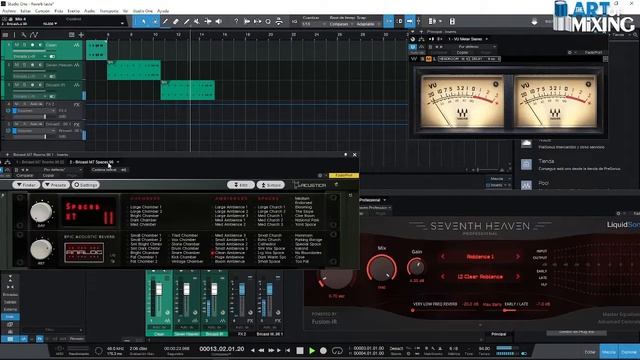
Task: Open track list icon above tracks
Action: point(6,35)
